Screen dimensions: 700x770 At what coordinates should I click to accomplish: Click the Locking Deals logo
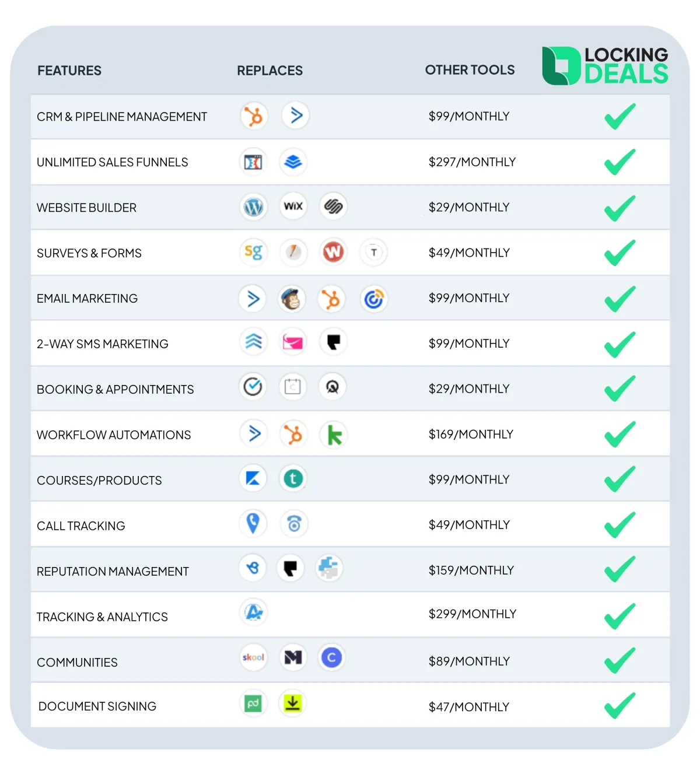pyautogui.click(x=605, y=65)
